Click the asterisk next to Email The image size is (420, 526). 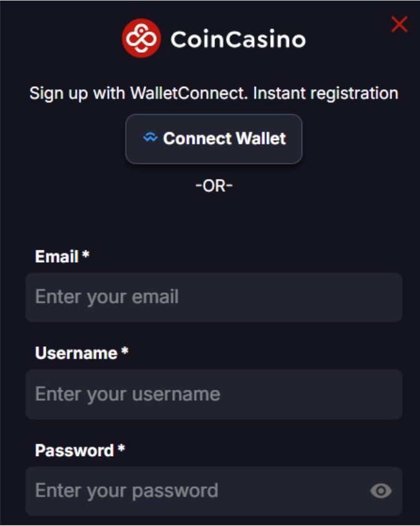click(x=86, y=254)
